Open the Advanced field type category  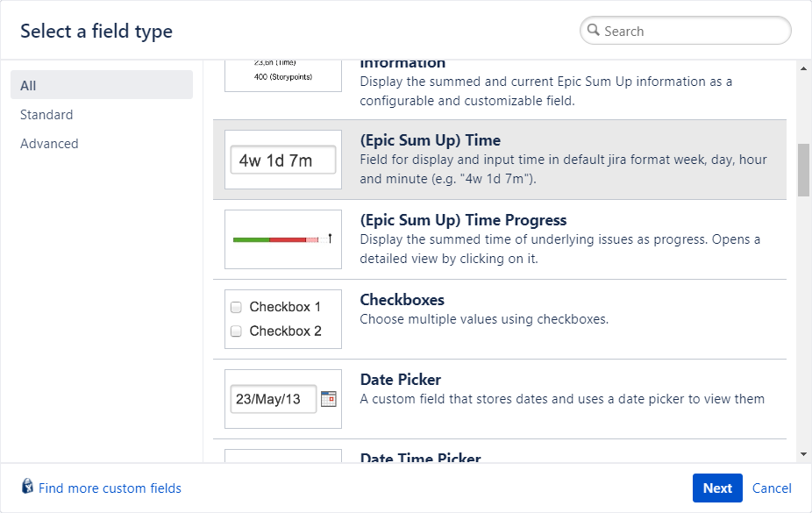[49, 143]
